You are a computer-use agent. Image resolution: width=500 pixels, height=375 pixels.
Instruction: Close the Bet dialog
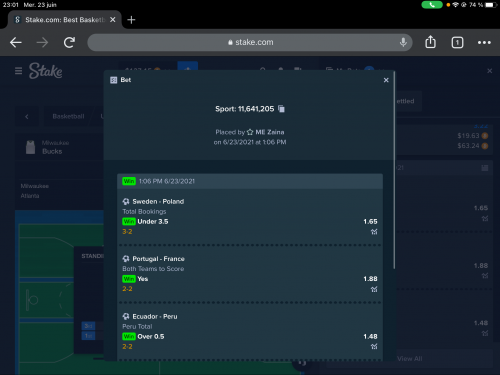[386, 80]
